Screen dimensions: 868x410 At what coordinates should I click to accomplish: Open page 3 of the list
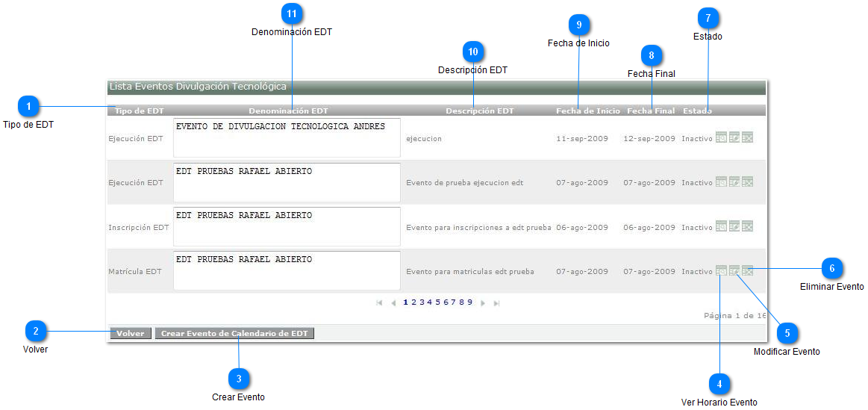[422, 302]
